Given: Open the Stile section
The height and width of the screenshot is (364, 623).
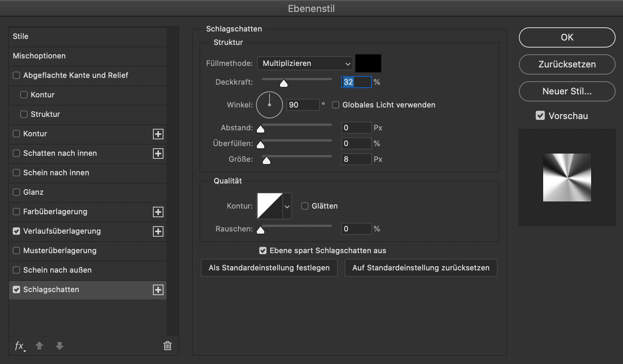Looking at the screenshot, I should tap(88, 37).
